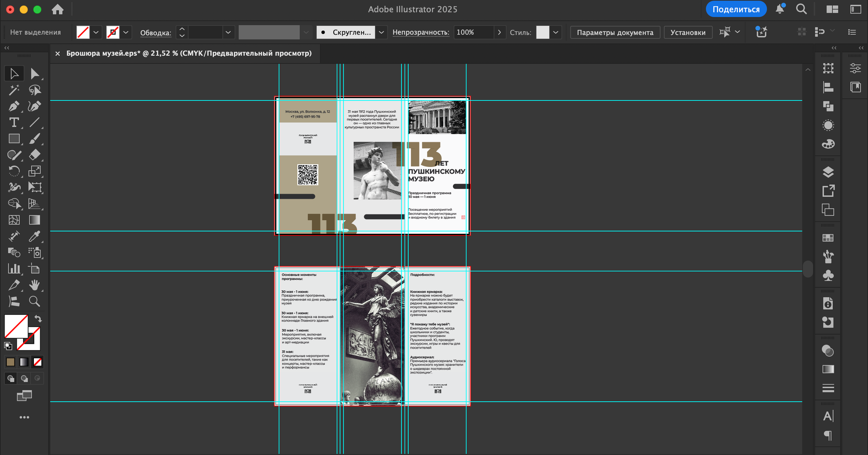Select the Line Segment tool
The image size is (868, 455).
(35, 123)
